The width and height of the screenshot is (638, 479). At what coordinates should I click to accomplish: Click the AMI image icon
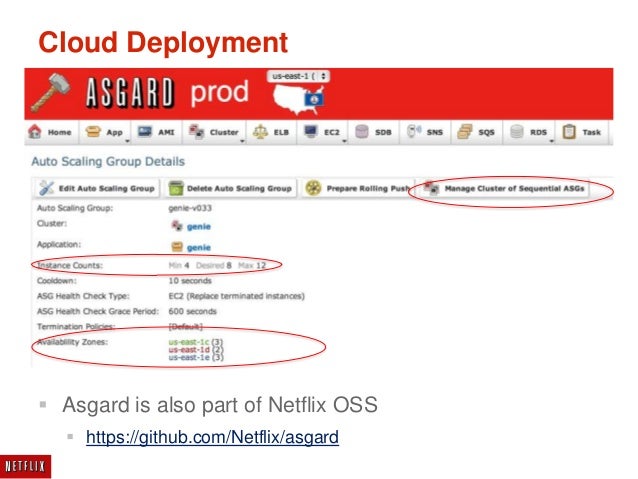tap(145, 131)
